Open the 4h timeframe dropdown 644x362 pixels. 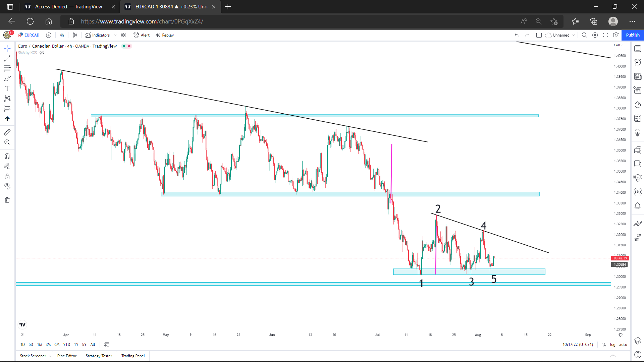click(x=62, y=35)
